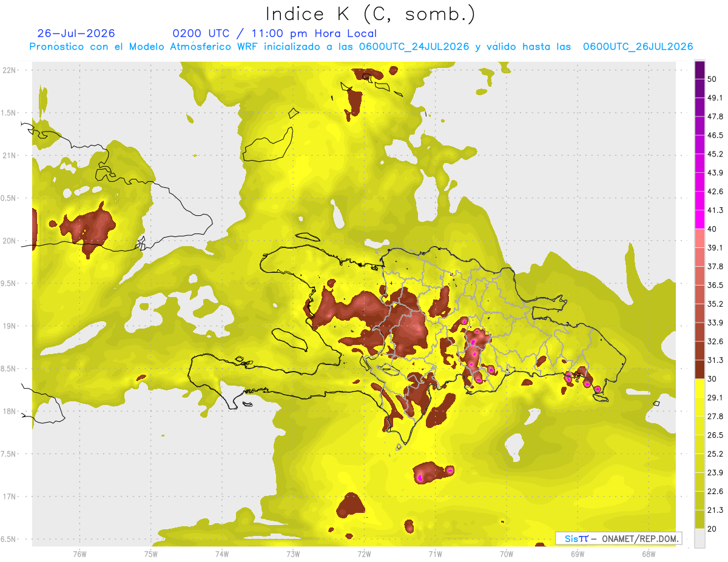The image size is (728, 562).
Task: Pick the magenta swatch between 40 and 41.3
Action: click(700, 219)
